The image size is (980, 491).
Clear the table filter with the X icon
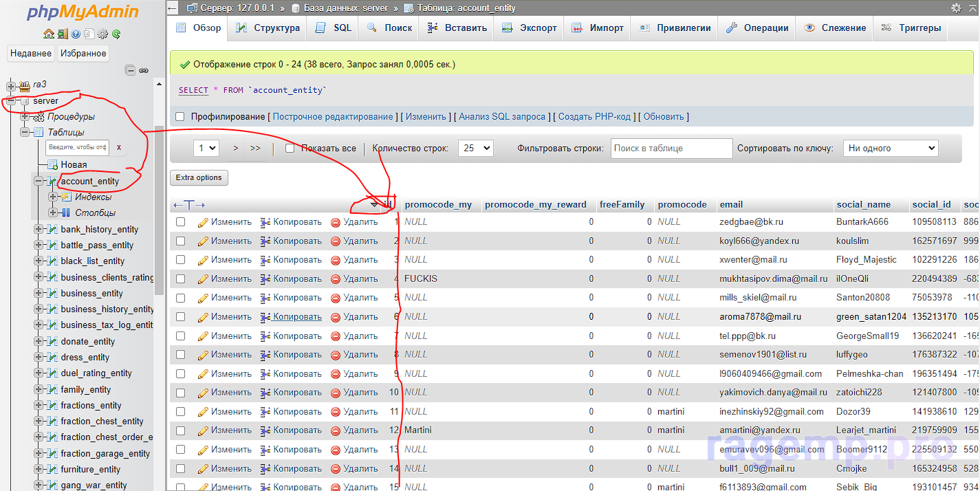119,147
